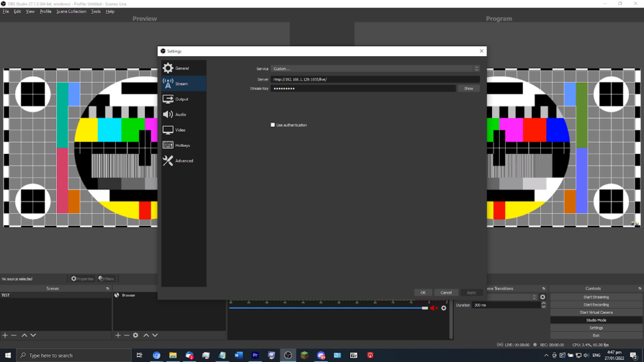The image size is (644, 362).
Task: Select the Output settings icon
Action: [168, 99]
